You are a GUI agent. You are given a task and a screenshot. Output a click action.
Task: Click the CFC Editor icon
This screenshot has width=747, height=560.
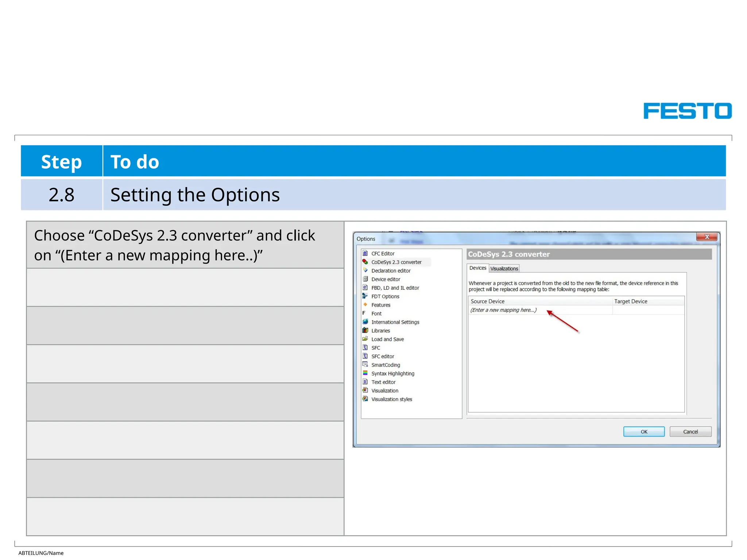(x=365, y=253)
